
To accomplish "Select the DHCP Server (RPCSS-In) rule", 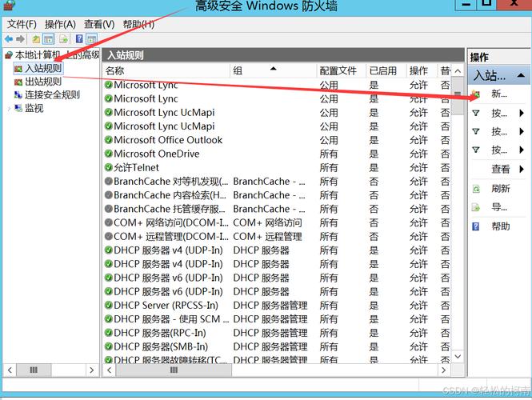I will [277, 306].
